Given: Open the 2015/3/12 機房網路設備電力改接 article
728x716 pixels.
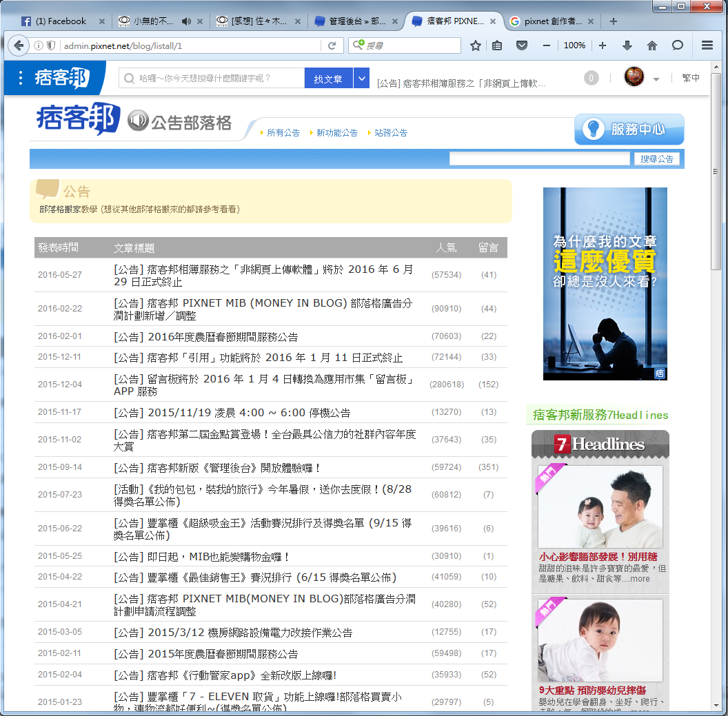Looking at the screenshot, I should tap(233, 633).
